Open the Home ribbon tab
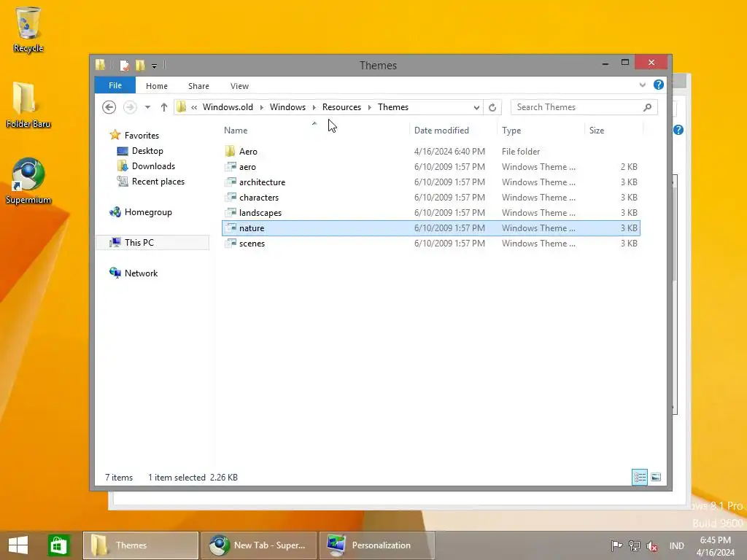747x560 pixels. [157, 86]
